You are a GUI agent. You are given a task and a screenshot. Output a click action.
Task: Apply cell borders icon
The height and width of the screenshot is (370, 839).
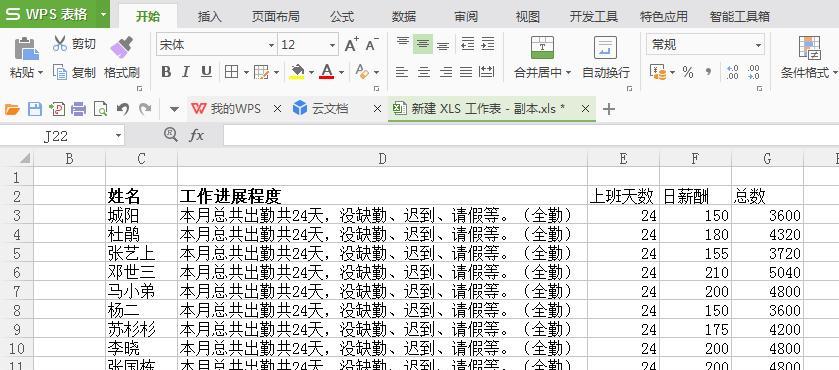click(x=231, y=72)
